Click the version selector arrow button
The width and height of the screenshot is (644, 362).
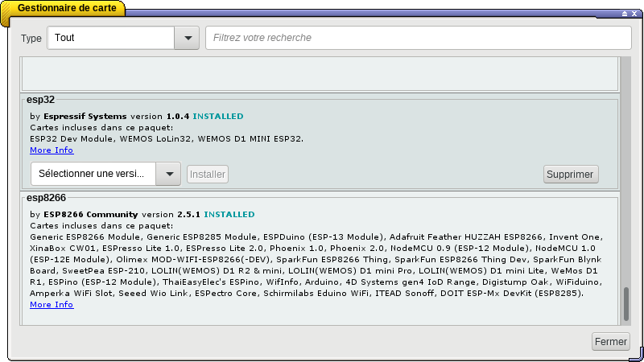click(168, 174)
